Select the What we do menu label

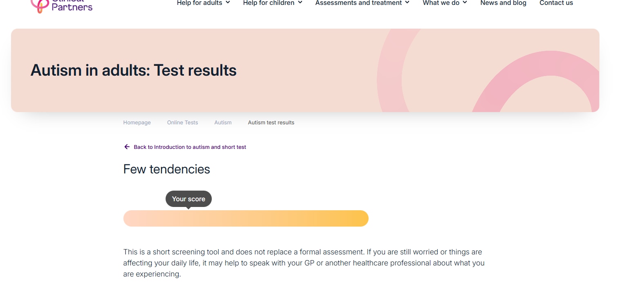(441, 3)
